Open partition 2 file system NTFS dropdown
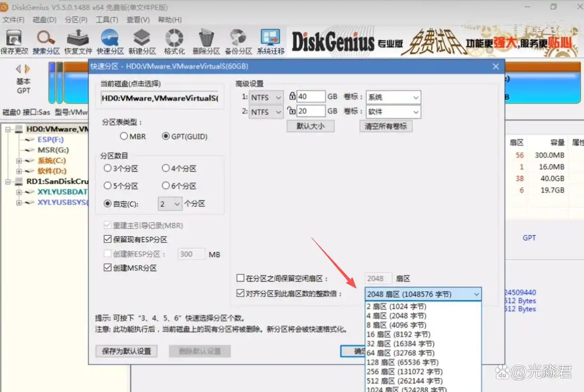Viewport: 584px width, 392px height. pos(266,112)
